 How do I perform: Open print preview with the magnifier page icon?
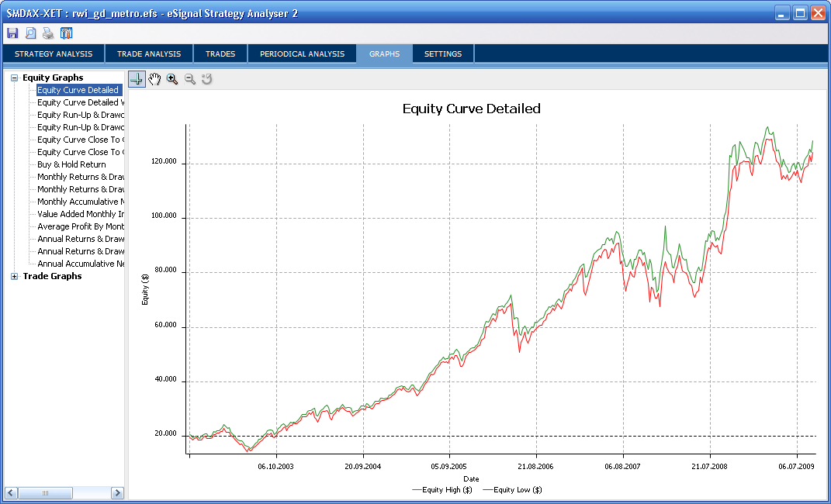[31, 33]
